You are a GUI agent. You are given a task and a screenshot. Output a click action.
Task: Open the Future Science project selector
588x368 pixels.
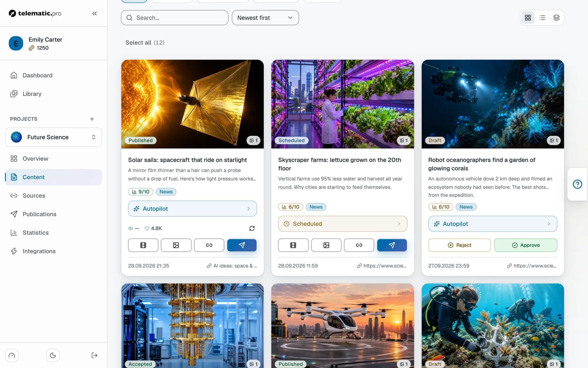click(x=54, y=137)
